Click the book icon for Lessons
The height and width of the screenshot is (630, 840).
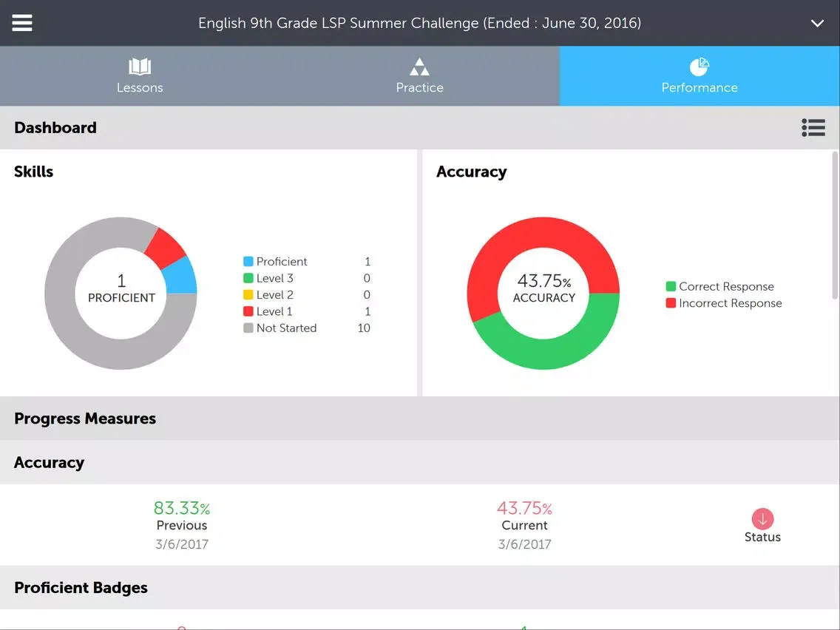click(140, 67)
